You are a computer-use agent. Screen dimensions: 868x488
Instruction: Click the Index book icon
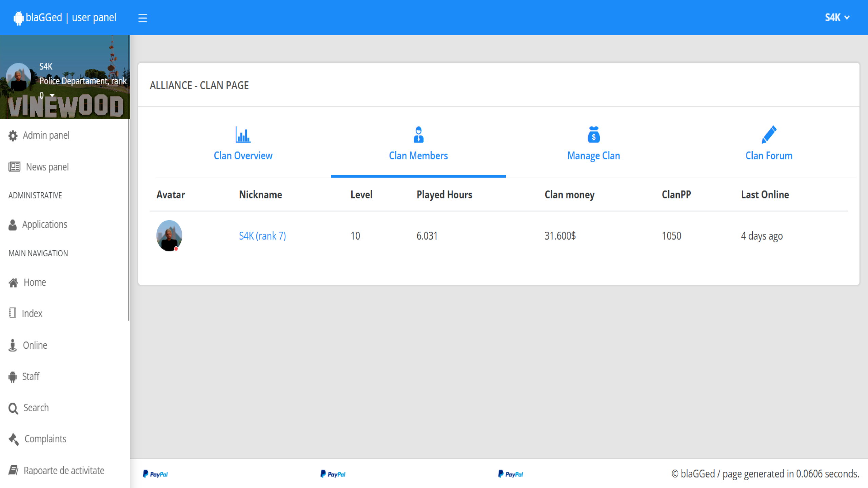pos(13,313)
